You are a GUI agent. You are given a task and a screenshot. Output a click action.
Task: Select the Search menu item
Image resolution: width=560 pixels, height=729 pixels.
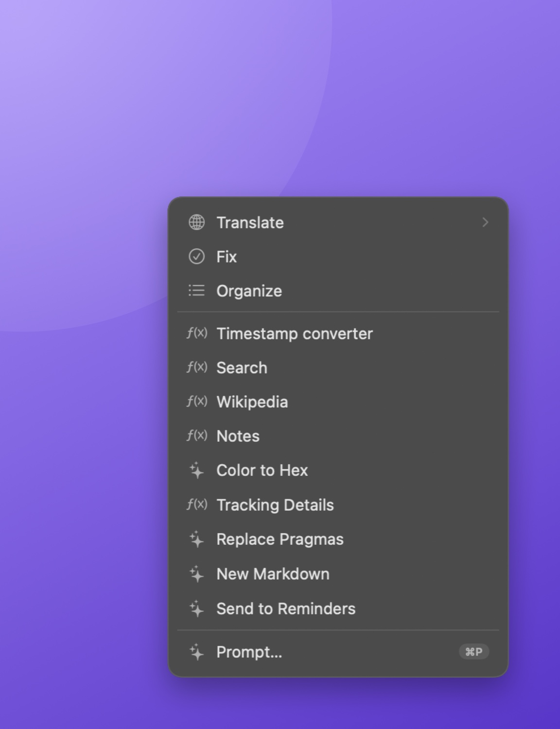[338, 367]
